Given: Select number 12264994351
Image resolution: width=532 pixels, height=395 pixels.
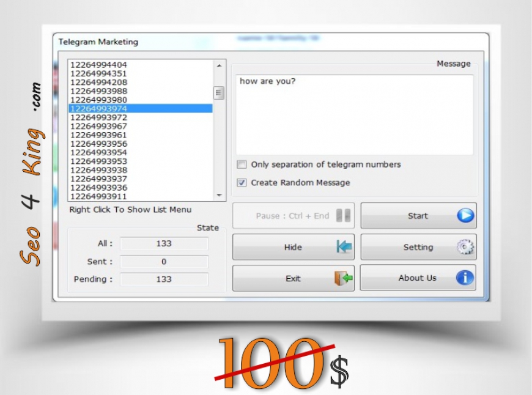Looking at the screenshot, I should click(141, 73).
